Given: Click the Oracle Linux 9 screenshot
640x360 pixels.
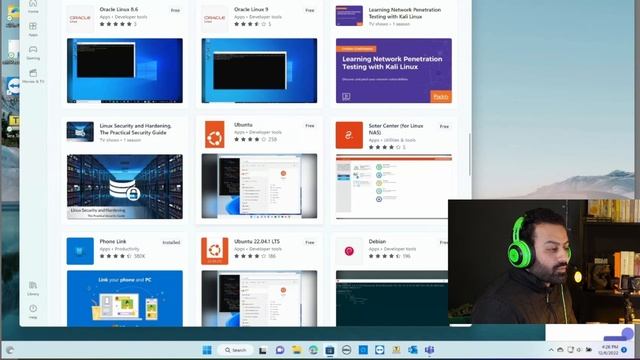Looking at the screenshot, I should [x=259, y=71].
